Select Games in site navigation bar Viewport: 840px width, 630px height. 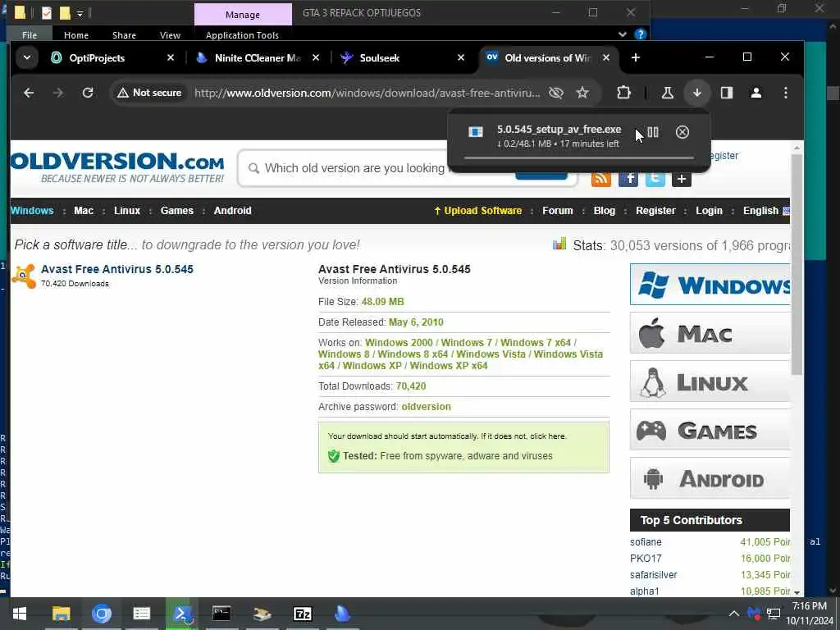(x=177, y=211)
